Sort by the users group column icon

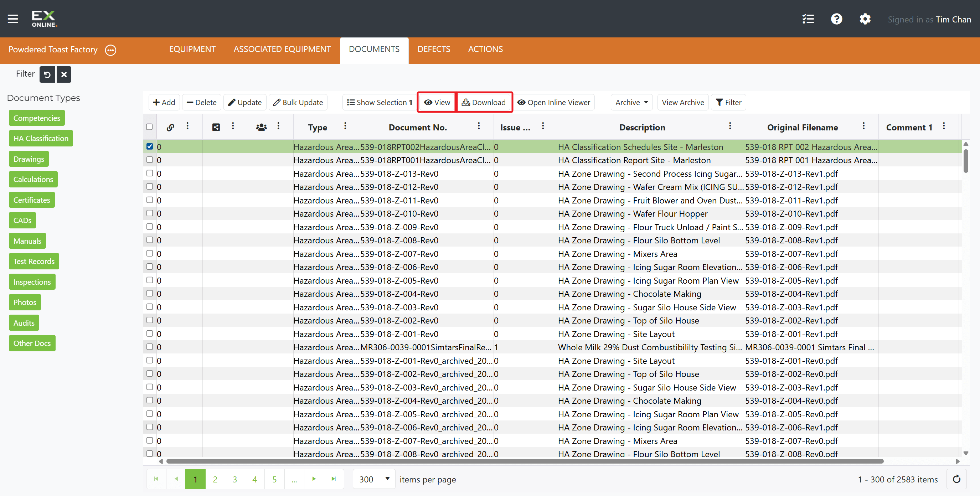click(x=261, y=128)
